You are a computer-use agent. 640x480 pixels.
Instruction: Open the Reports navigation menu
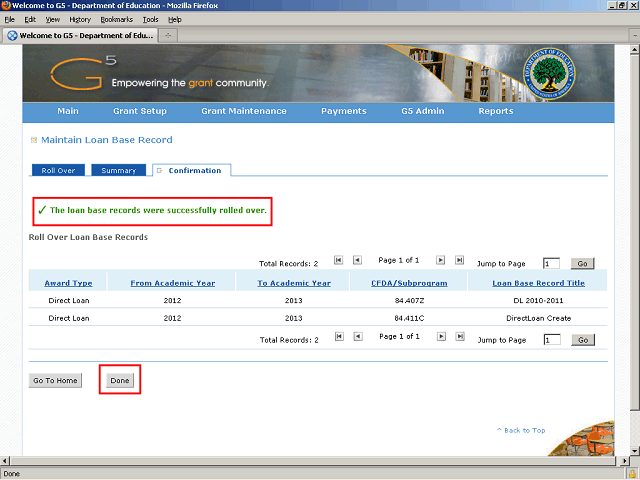pos(496,111)
